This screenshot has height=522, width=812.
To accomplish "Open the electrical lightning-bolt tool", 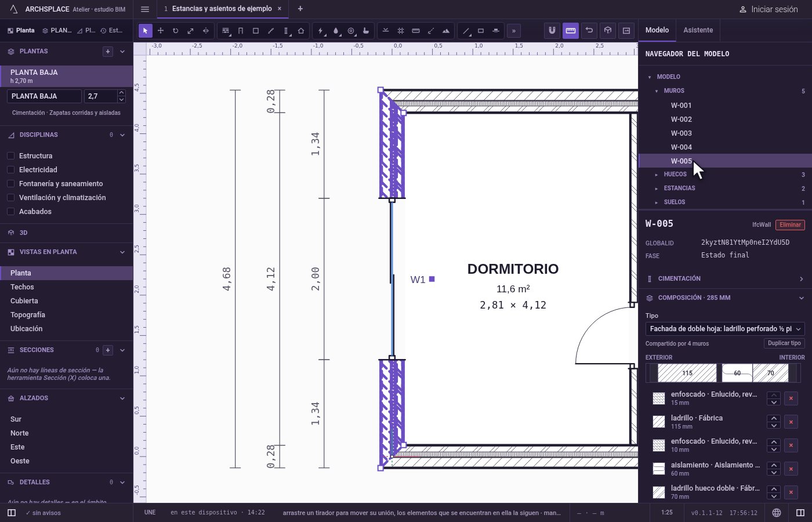I will pos(321,31).
